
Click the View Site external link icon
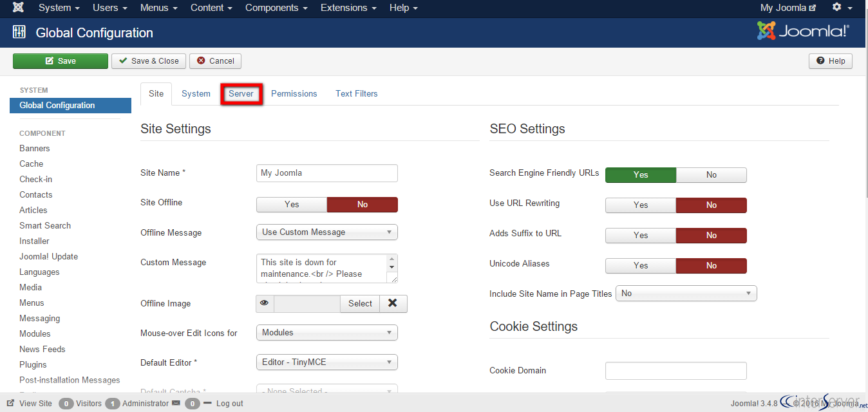[11, 404]
